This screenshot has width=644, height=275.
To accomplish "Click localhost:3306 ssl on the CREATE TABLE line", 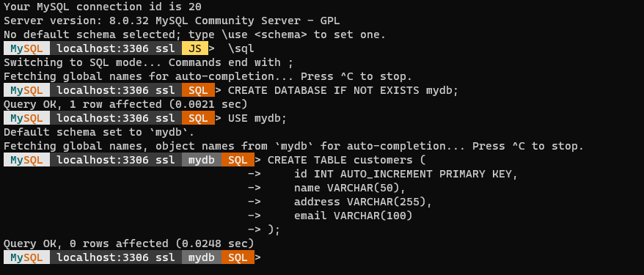I will tap(116, 160).
